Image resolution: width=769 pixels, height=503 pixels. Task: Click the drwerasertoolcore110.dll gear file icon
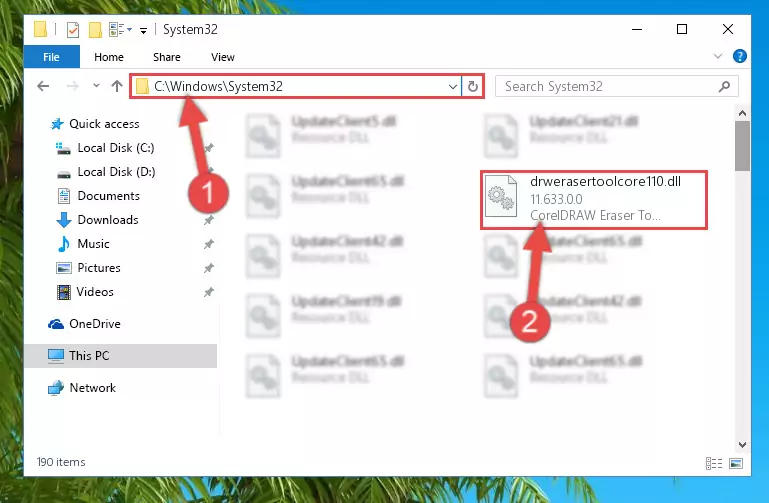[x=501, y=196]
